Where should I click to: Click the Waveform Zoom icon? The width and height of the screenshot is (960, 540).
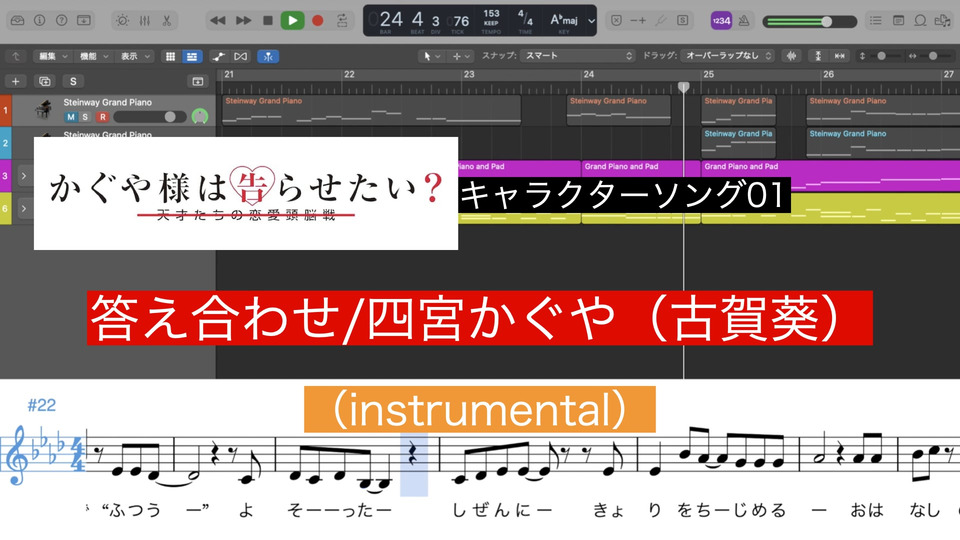[x=792, y=56]
